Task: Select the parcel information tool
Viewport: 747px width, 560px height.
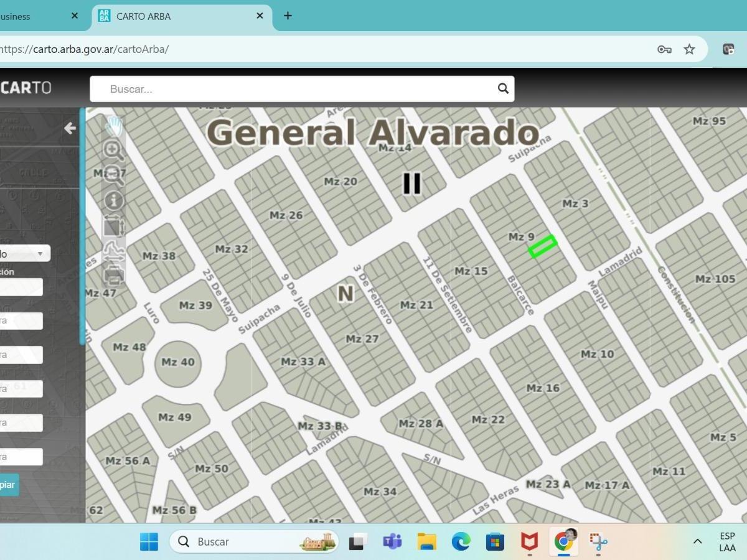Action: point(114,200)
